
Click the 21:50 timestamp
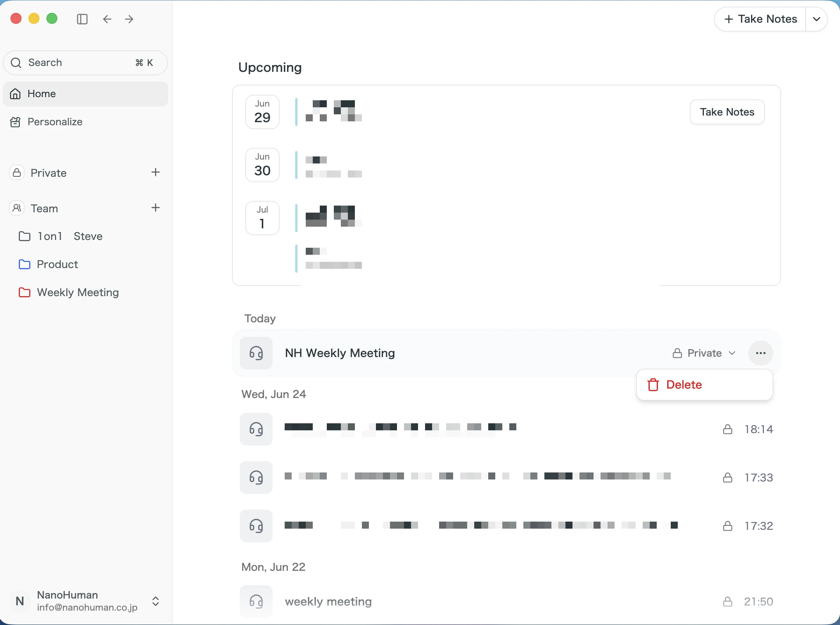pyautogui.click(x=758, y=602)
